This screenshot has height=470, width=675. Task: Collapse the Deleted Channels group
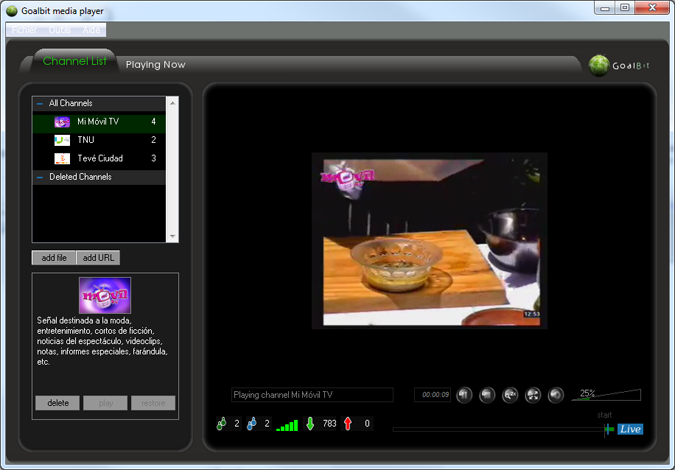click(40, 177)
